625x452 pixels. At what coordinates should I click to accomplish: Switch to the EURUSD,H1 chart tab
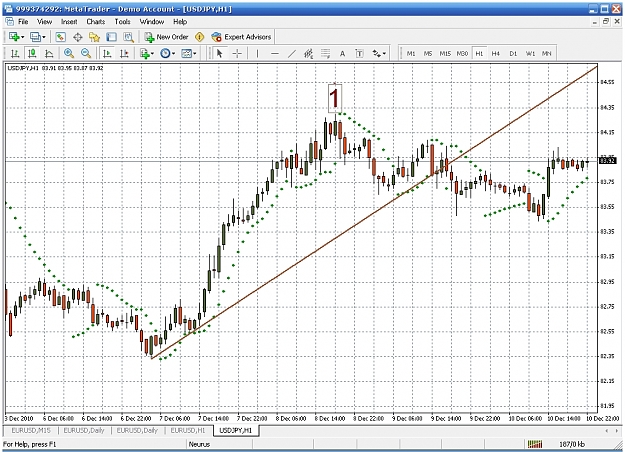click(187, 430)
